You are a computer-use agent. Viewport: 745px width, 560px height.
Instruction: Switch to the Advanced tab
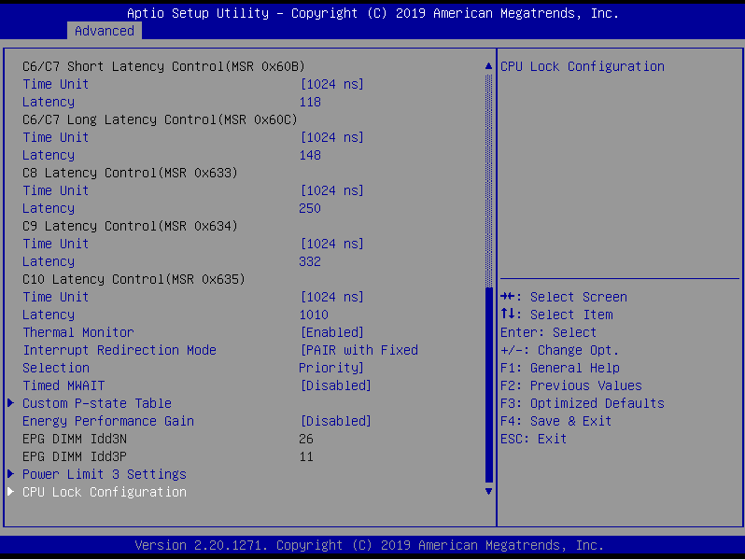(x=104, y=31)
